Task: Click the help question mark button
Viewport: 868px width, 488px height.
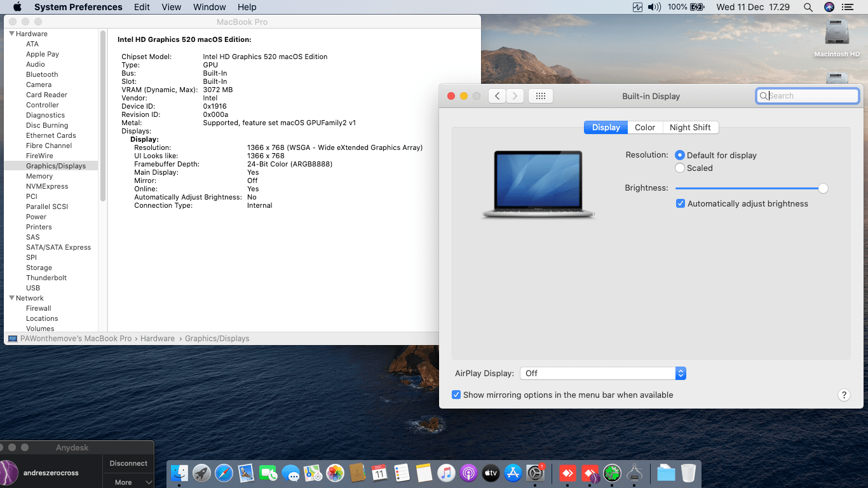Action: pos(844,395)
